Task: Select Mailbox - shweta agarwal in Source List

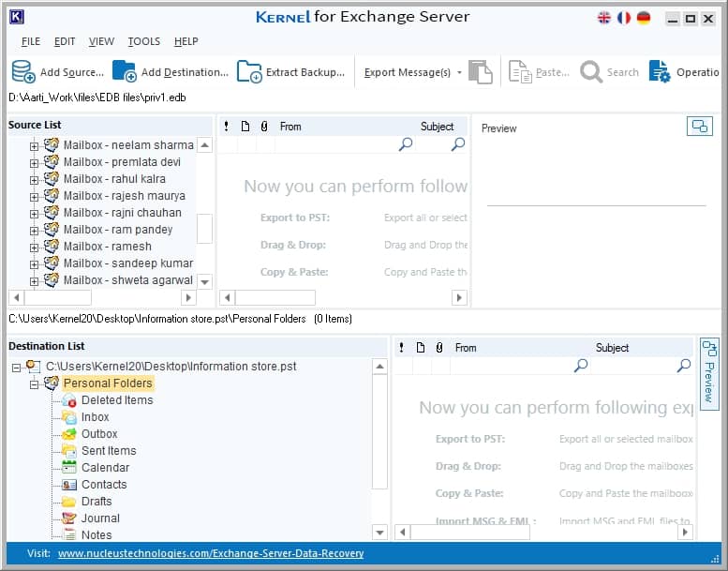Action: pyautogui.click(x=127, y=280)
